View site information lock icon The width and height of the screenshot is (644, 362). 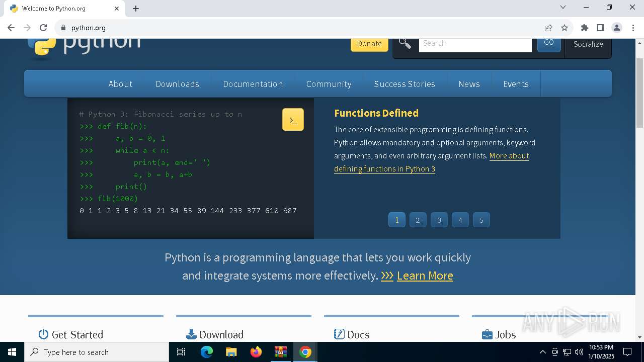click(x=63, y=28)
